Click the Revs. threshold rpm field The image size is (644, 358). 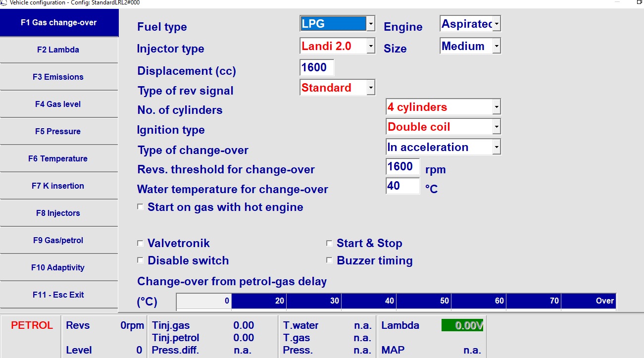402,167
